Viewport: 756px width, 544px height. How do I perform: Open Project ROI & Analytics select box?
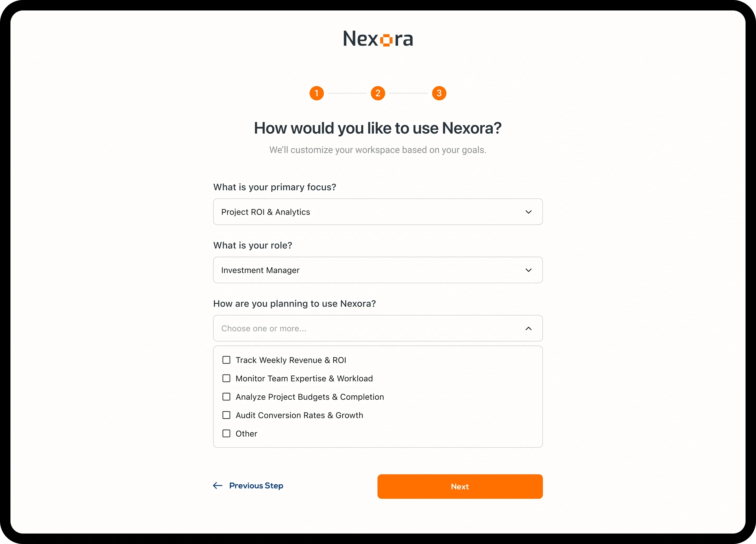378,212
